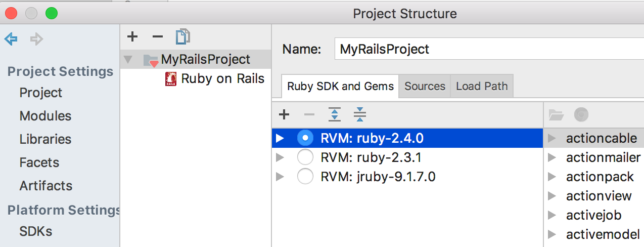The image size is (644, 247).
Task: Expand all SDK entries icon
Action: point(335,115)
